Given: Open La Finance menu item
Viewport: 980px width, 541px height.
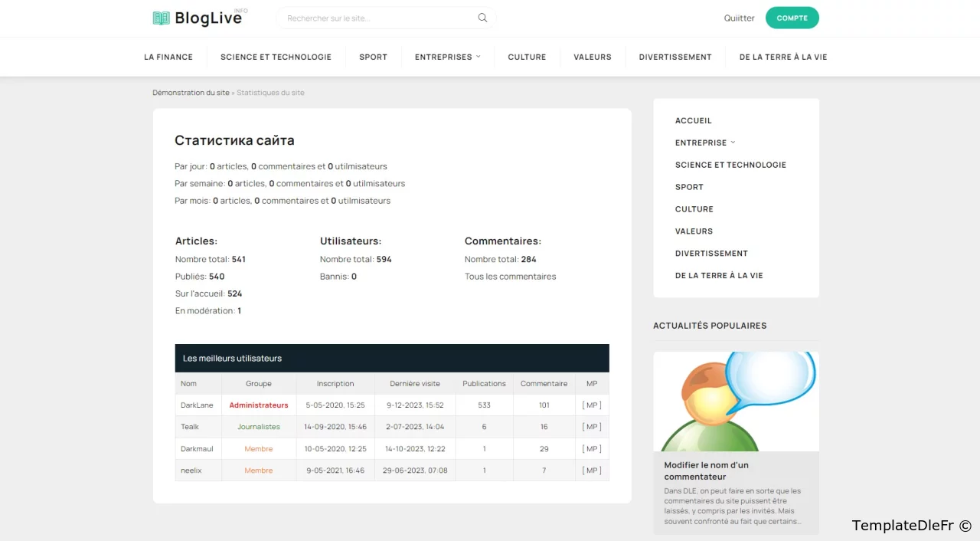Looking at the screenshot, I should point(168,57).
